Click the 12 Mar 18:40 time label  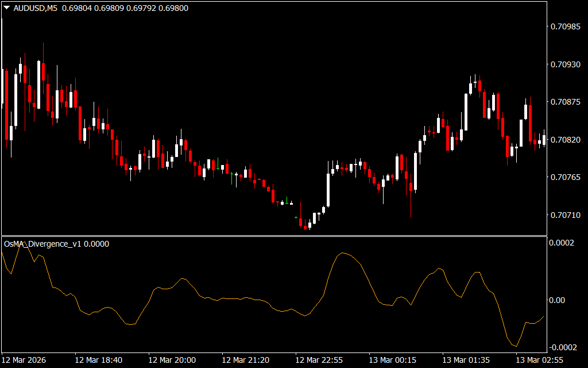[98, 360]
